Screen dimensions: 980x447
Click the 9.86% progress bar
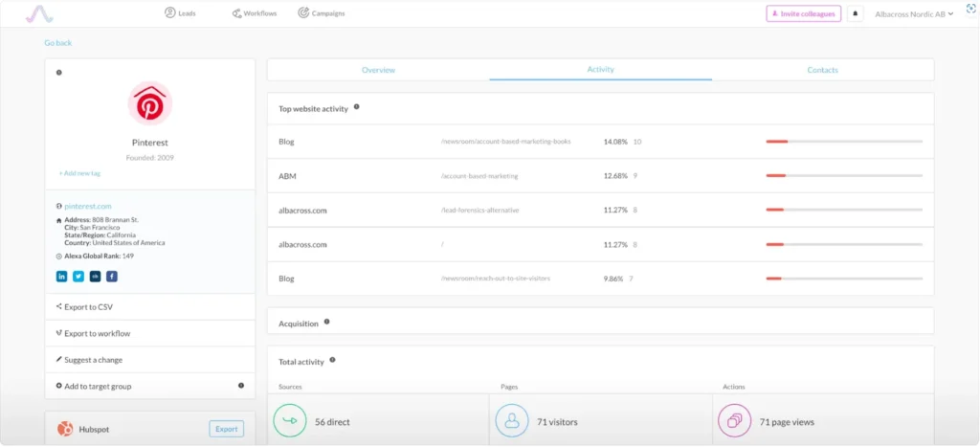844,279
